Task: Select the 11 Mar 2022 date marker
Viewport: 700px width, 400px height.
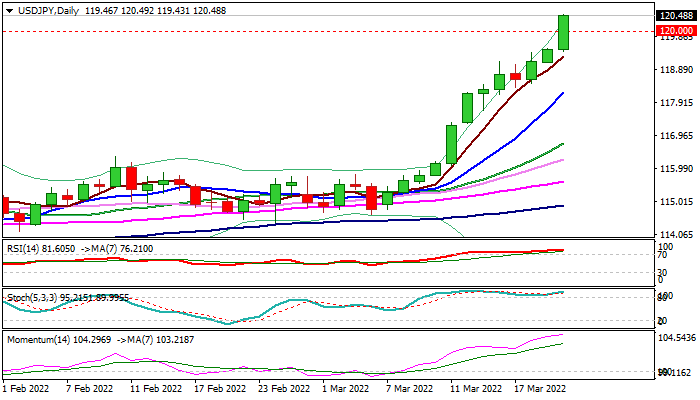Action: (x=475, y=388)
